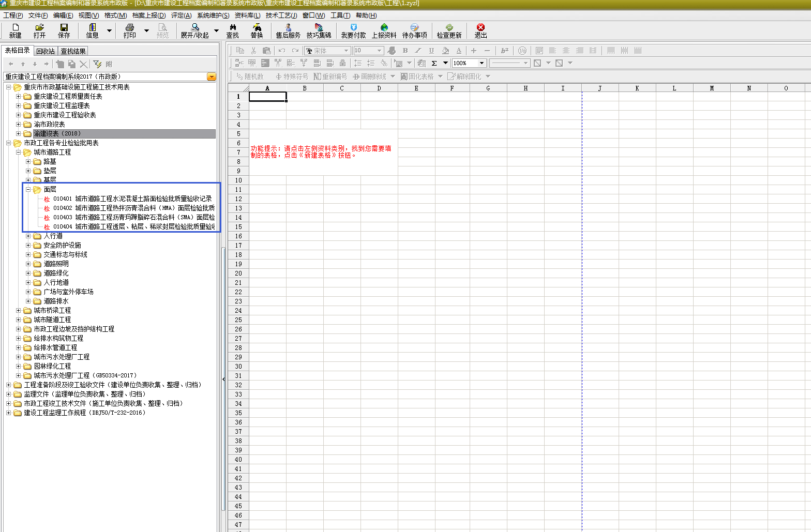Click the font color A swatch
Screen dimensions: 811x532
pyautogui.click(x=459, y=50)
